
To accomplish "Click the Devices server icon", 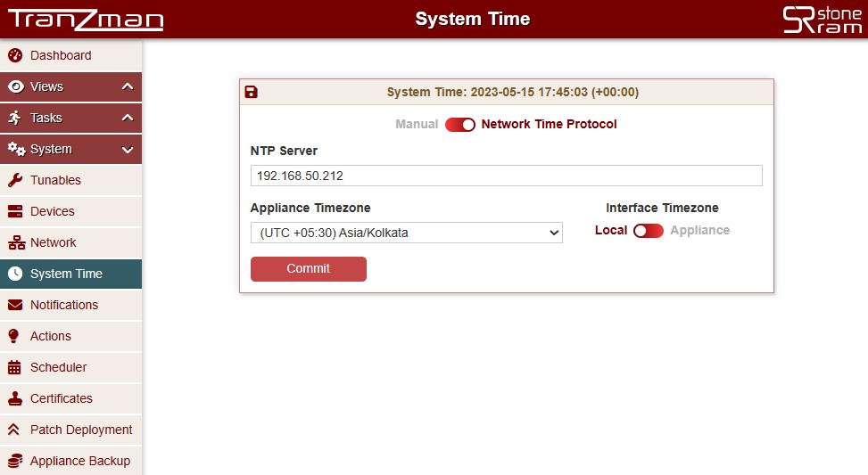I will tap(14, 211).
